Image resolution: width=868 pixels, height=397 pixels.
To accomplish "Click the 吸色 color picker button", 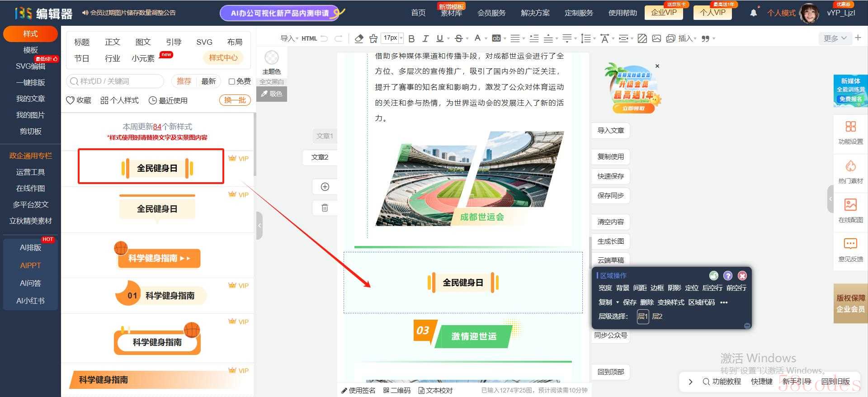I will coord(272,94).
